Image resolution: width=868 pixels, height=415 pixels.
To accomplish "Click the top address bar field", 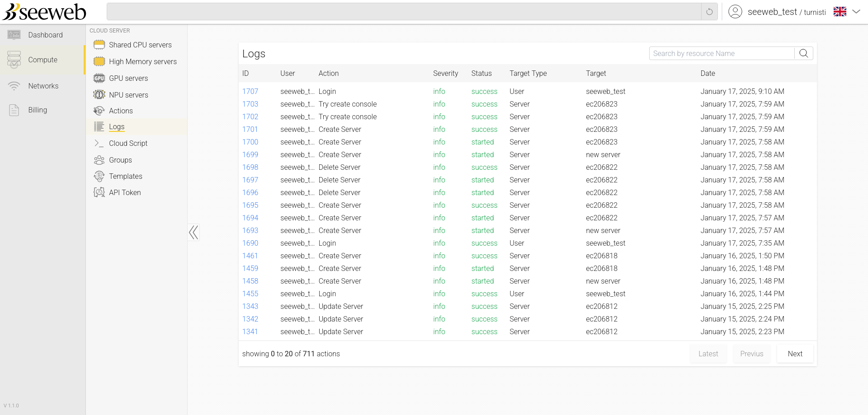I will pos(404,12).
